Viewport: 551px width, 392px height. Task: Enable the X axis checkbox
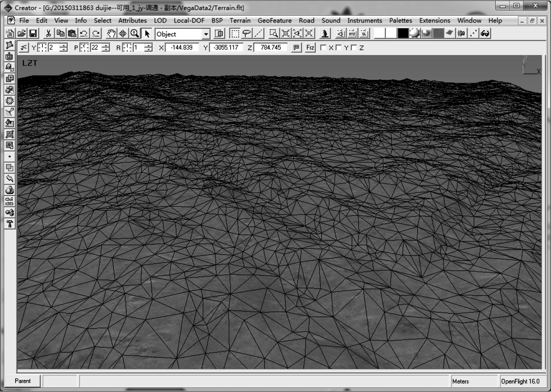tap(323, 48)
